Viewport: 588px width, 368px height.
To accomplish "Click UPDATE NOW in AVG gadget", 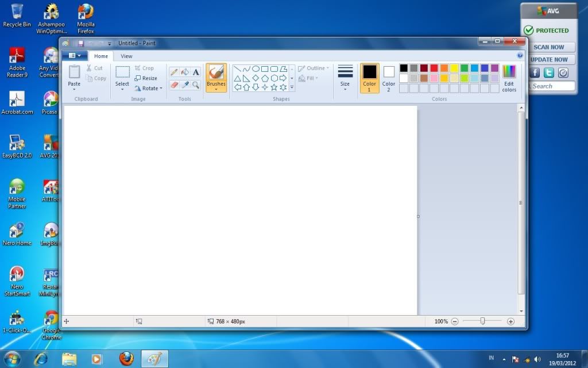I will click(548, 59).
